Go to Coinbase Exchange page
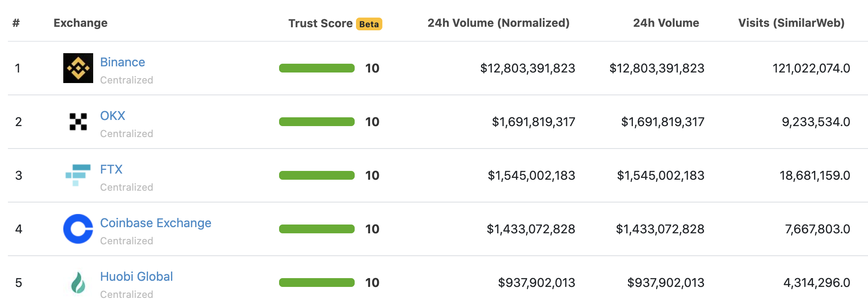868x308 pixels. click(x=156, y=223)
